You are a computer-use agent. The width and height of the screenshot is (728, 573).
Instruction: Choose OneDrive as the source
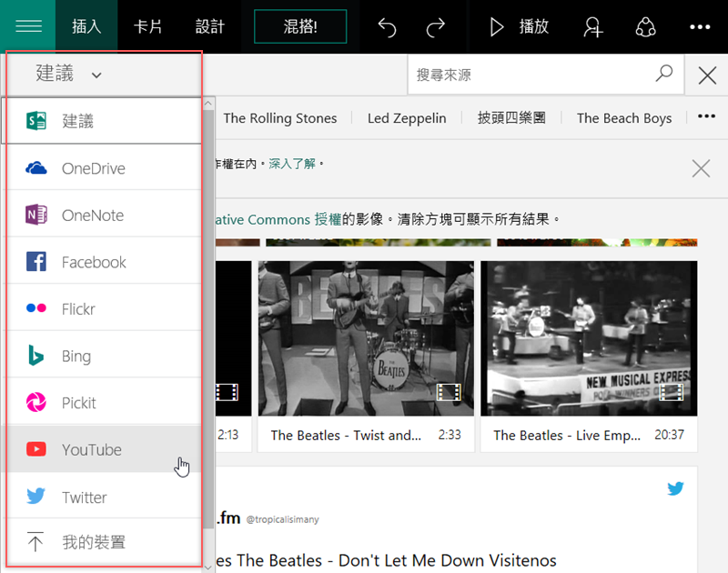tap(93, 168)
